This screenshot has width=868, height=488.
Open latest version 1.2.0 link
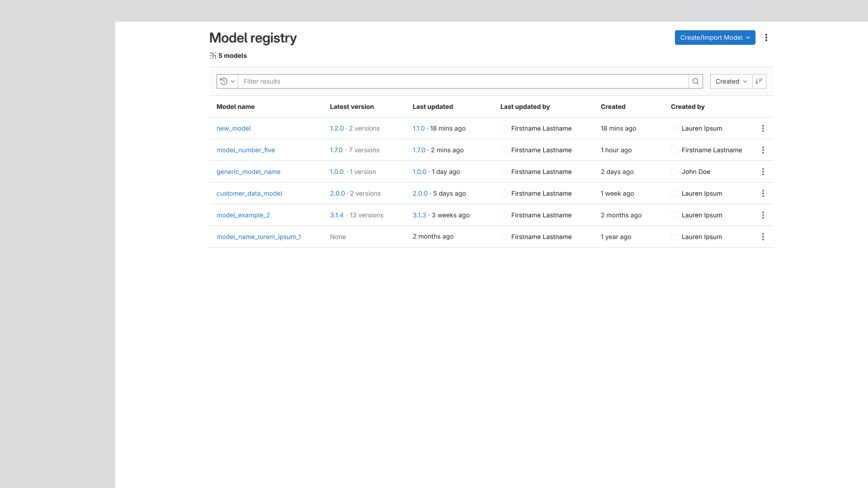(x=337, y=128)
